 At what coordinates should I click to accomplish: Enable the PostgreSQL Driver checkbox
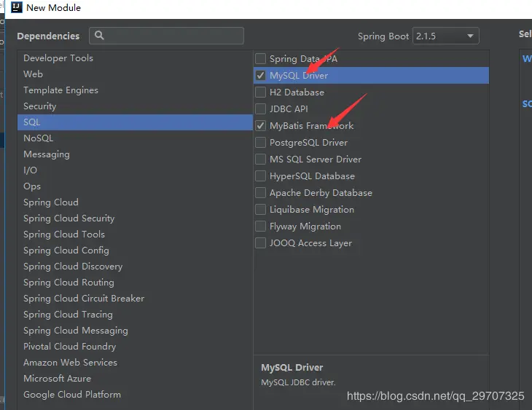point(260,143)
